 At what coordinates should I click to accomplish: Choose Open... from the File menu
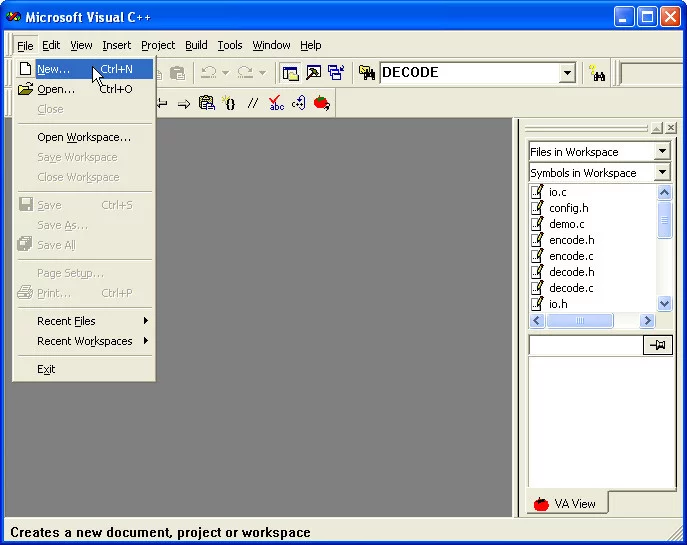pos(85,89)
